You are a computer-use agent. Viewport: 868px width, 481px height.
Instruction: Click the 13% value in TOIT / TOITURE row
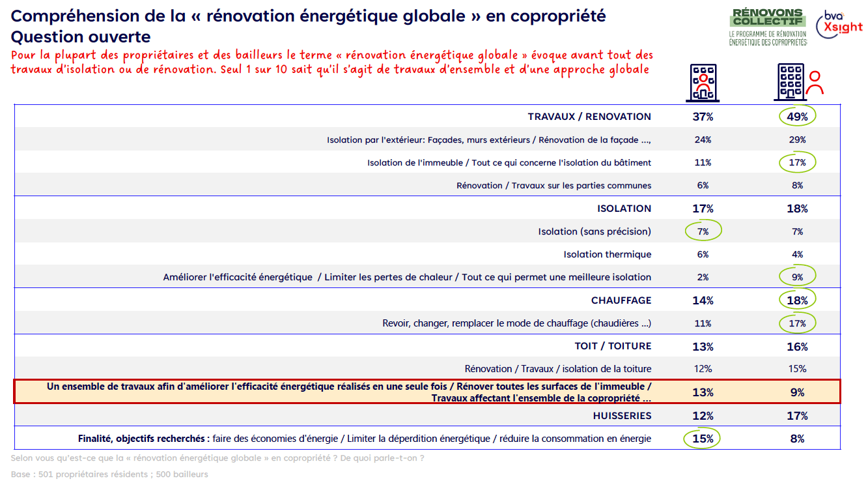(703, 347)
